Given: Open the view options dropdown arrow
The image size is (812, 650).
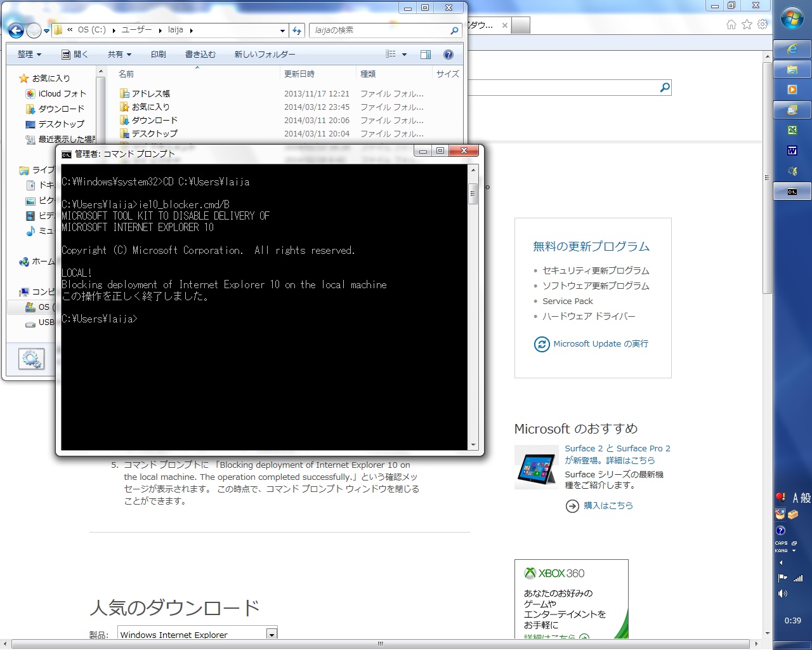Looking at the screenshot, I should 404,55.
